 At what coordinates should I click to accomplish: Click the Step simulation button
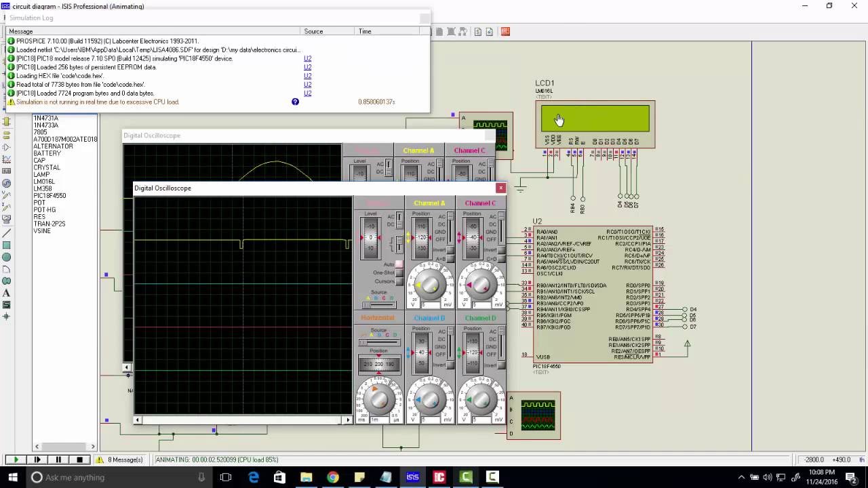point(37,460)
